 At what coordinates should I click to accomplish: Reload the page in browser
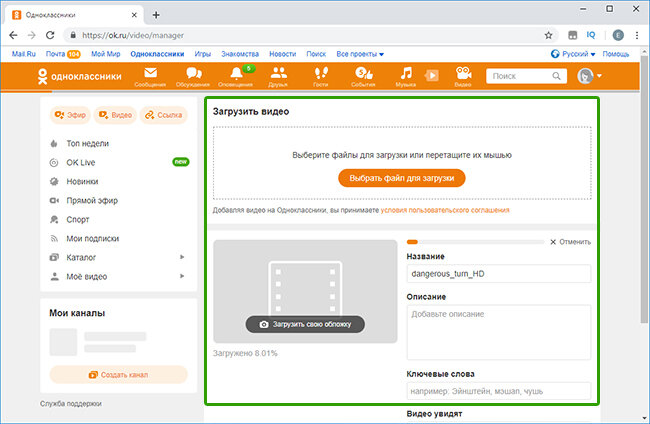pos(50,35)
